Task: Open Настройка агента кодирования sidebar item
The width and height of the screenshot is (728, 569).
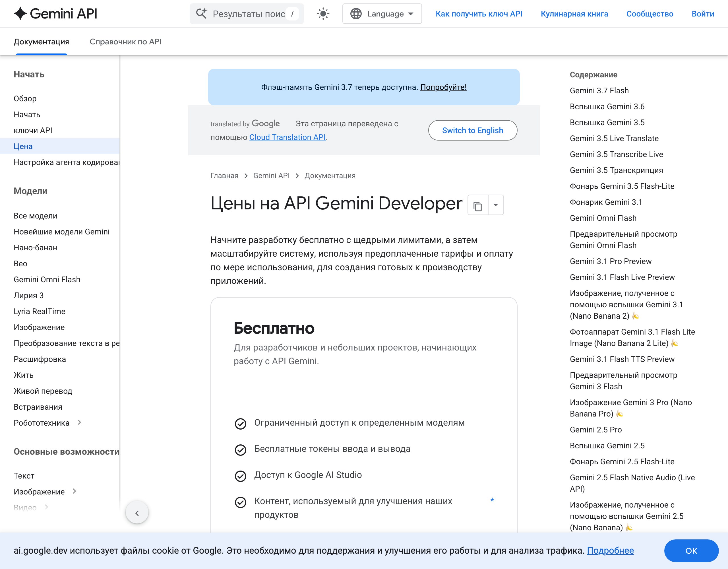Action: pos(67,162)
